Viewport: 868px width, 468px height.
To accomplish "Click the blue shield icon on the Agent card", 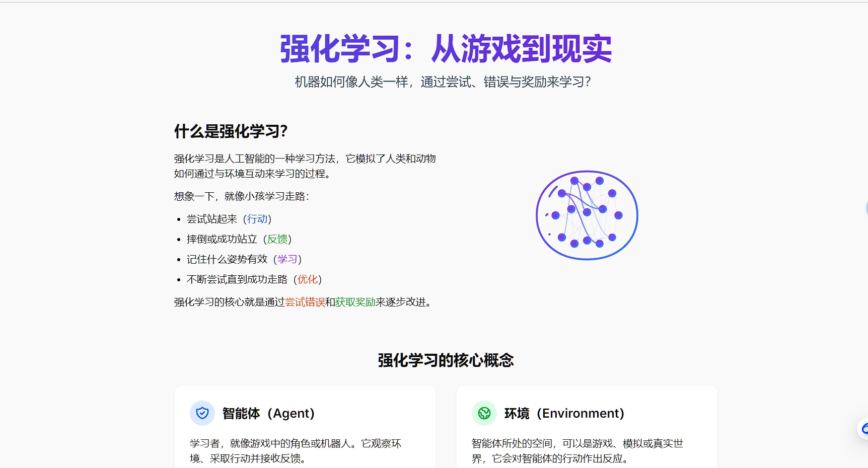I will point(203,413).
